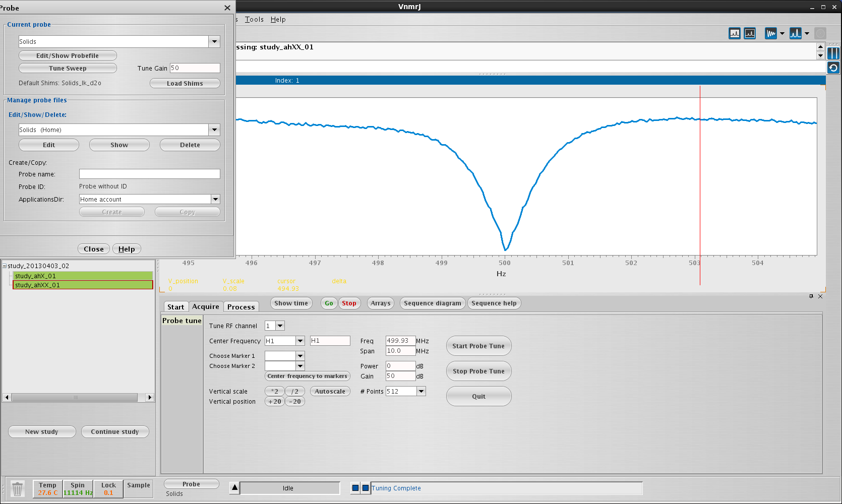
Task: Click the light-background spectrum display icon
Action: [735, 34]
